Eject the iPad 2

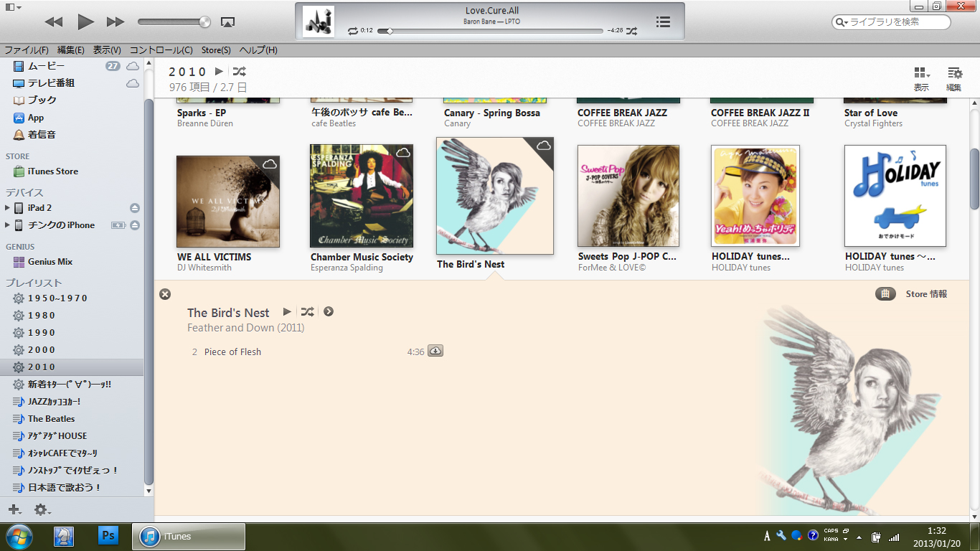135,208
